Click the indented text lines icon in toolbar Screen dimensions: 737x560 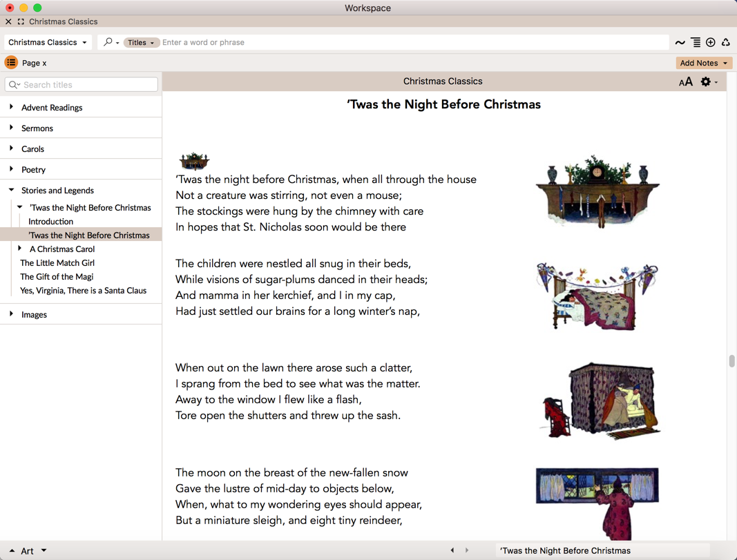pos(696,42)
